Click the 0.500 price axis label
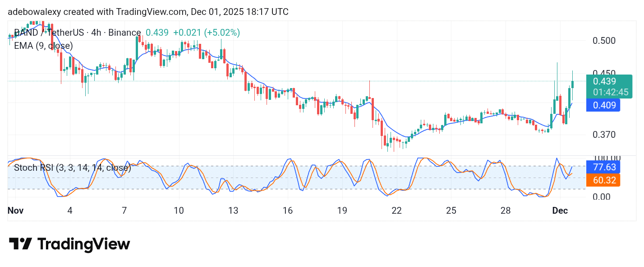 [604, 41]
